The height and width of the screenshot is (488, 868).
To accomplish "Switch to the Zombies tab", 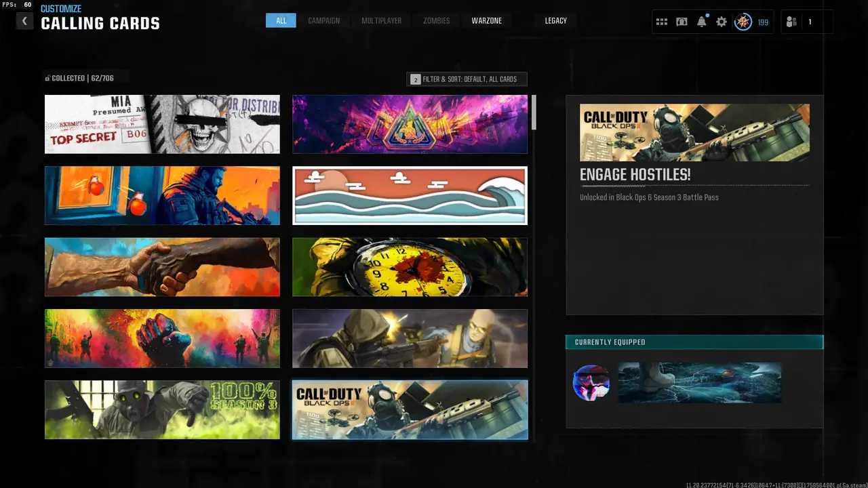I will point(436,21).
